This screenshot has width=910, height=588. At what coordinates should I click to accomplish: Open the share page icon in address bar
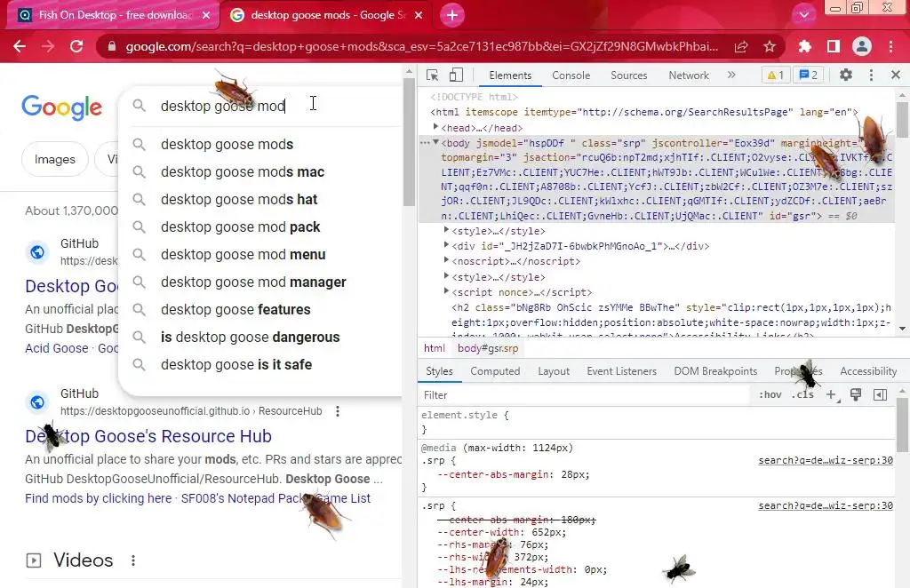(x=741, y=47)
